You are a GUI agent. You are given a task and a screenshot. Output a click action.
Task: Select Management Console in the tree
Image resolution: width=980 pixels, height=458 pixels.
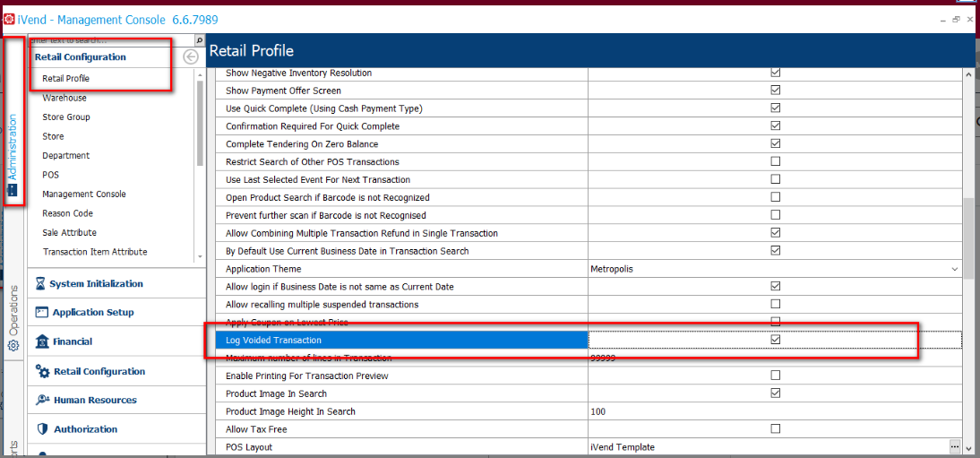84,194
